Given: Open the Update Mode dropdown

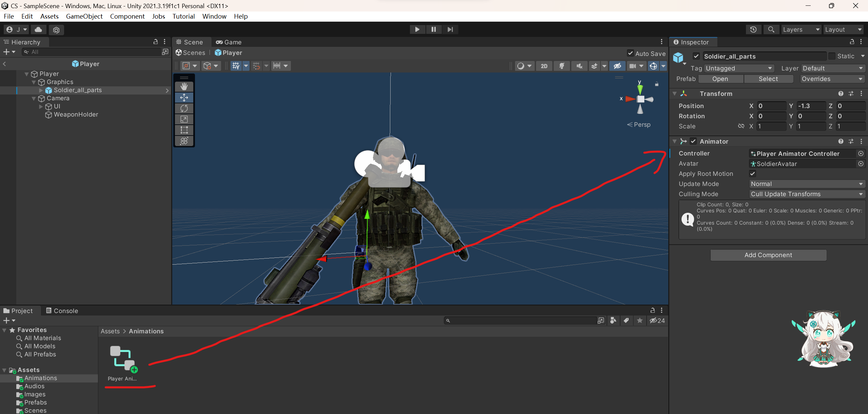Looking at the screenshot, I should click(x=807, y=184).
